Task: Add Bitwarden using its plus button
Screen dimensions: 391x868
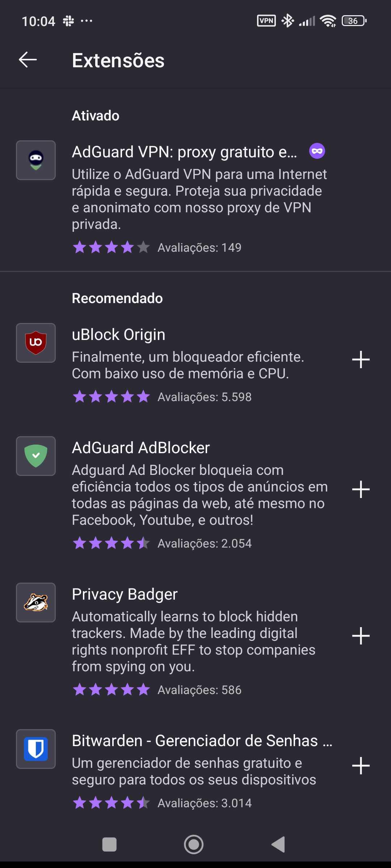Action: point(361,766)
